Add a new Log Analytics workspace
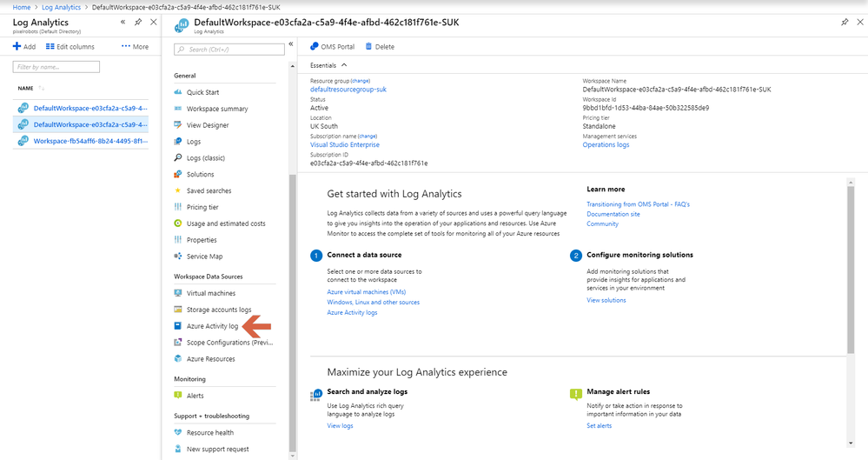This screenshot has width=868, height=460. (24, 47)
